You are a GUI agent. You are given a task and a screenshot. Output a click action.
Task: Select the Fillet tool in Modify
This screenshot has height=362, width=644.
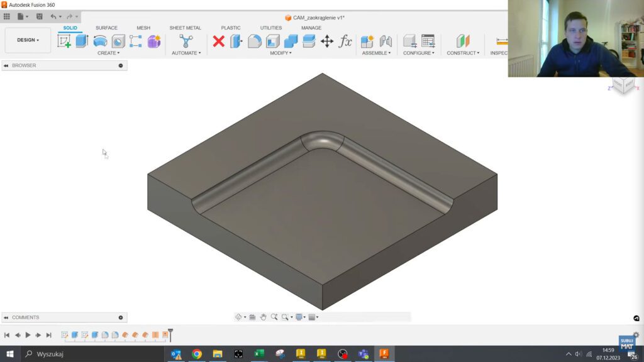click(255, 41)
